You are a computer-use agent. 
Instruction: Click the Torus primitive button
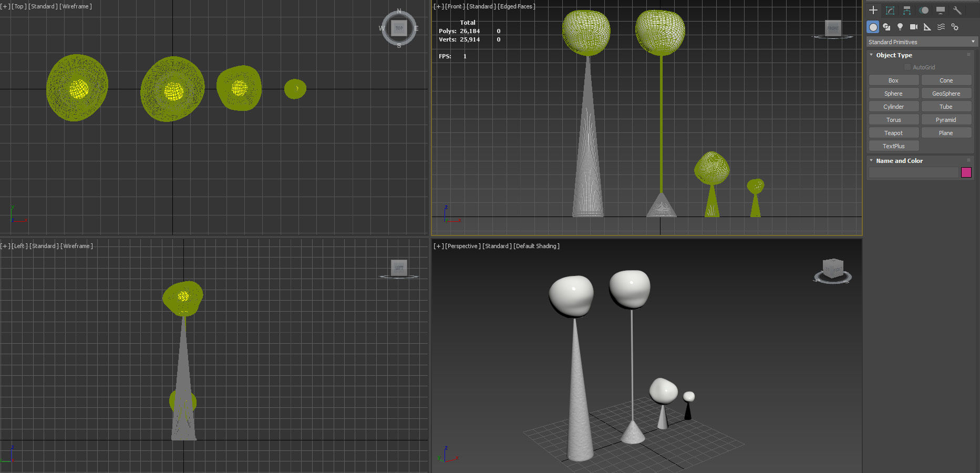click(x=894, y=120)
